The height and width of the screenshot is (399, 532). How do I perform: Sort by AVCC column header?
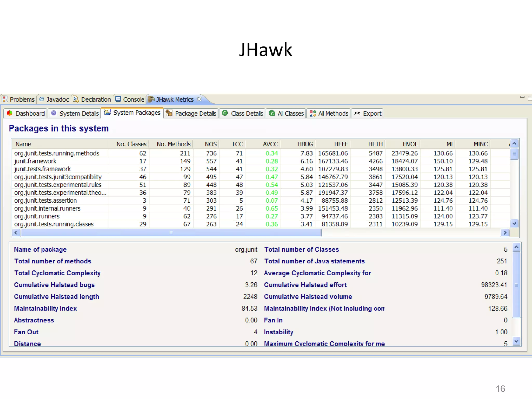[x=263, y=144]
